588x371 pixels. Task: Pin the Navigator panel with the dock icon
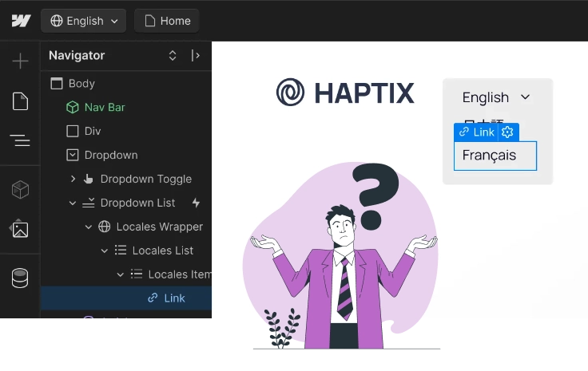pos(196,55)
